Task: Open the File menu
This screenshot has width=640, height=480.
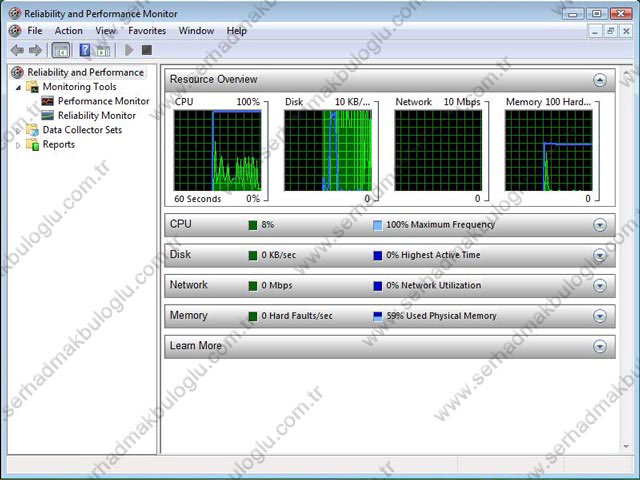Action: click(35, 31)
